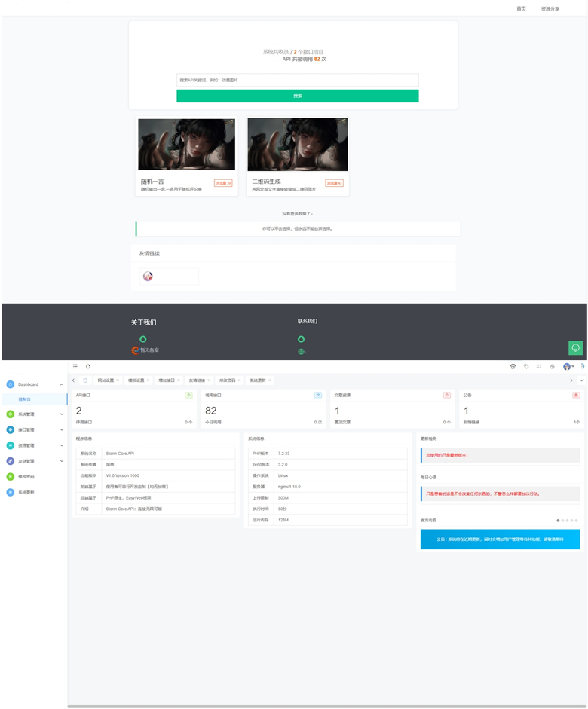Image resolution: width=588 pixels, height=709 pixels.
Task: Close the 网站设置 tab
Action: click(x=118, y=380)
